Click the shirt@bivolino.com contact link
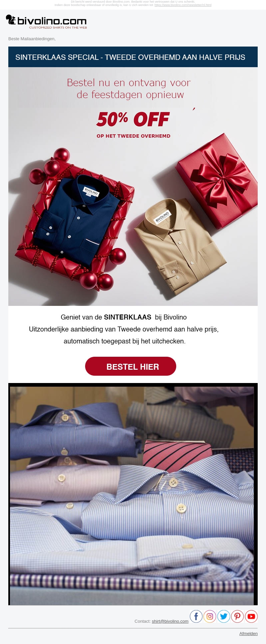This screenshot has height=644, width=266. (x=170, y=621)
